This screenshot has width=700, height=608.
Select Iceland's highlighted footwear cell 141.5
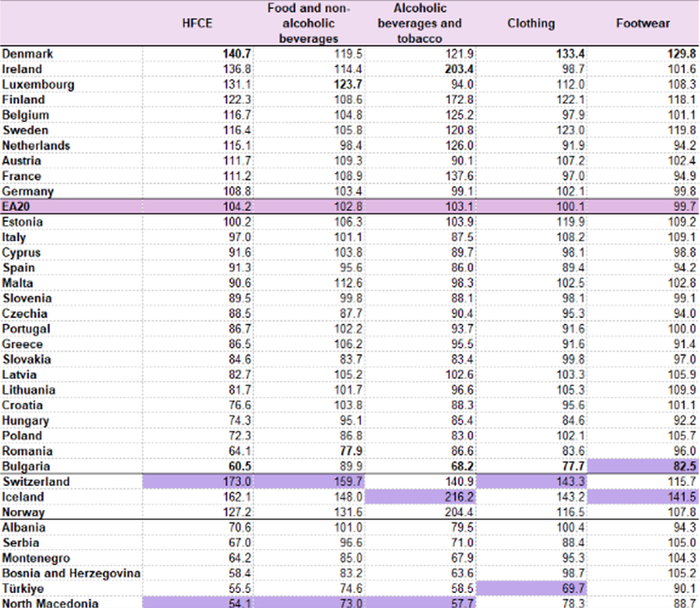tap(681, 497)
